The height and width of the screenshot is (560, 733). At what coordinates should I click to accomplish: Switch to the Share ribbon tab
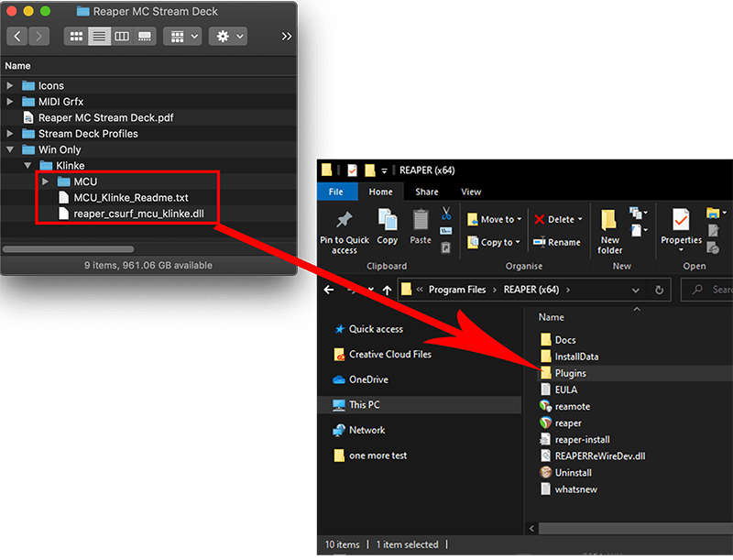click(x=427, y=192)
